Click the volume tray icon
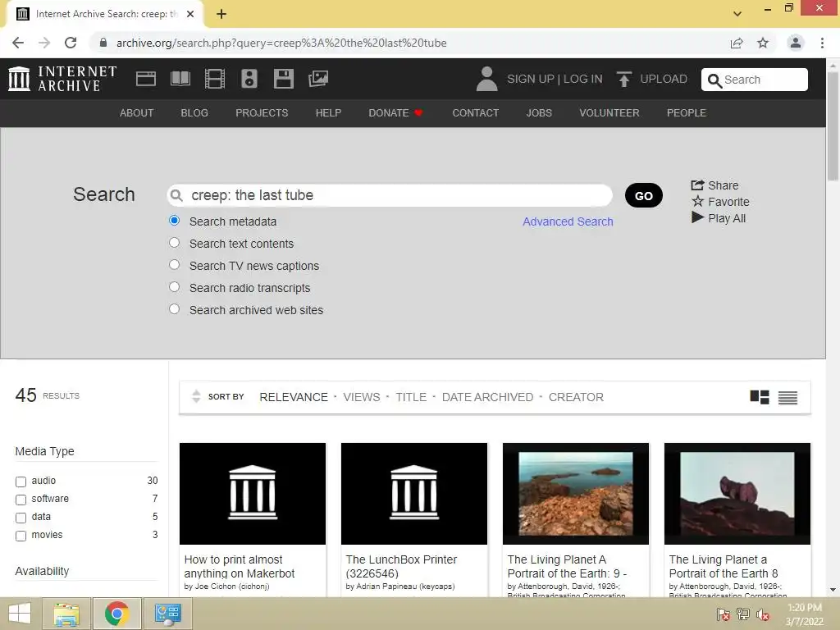Viewport: 840px width, 630px height. click(762, 614)
